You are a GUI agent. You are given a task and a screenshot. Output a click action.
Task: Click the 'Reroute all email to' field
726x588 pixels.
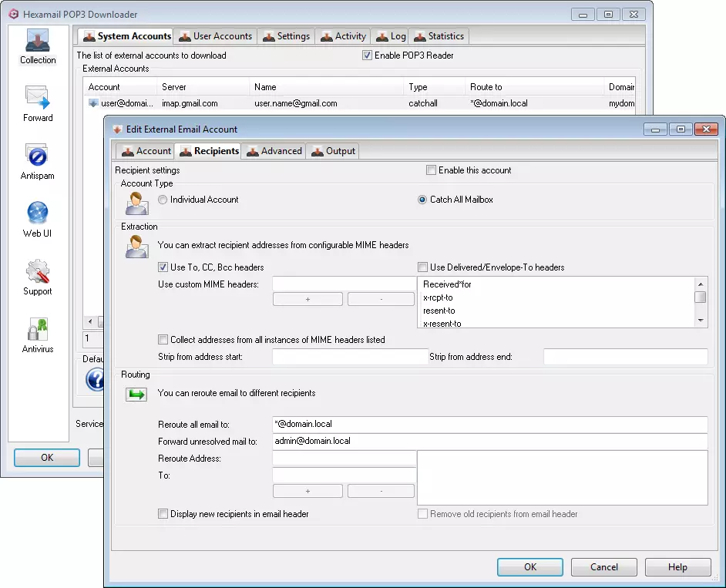pos(489,425)
